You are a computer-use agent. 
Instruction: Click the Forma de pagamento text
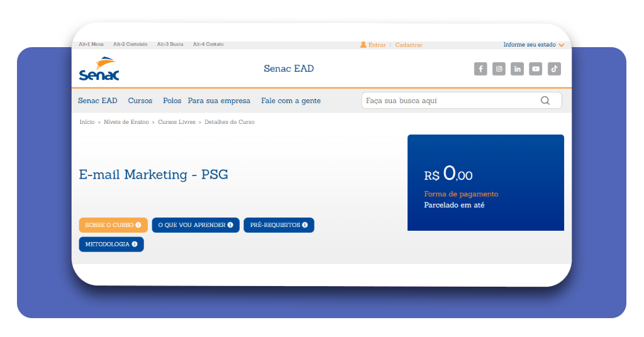[x=461, y=194]
